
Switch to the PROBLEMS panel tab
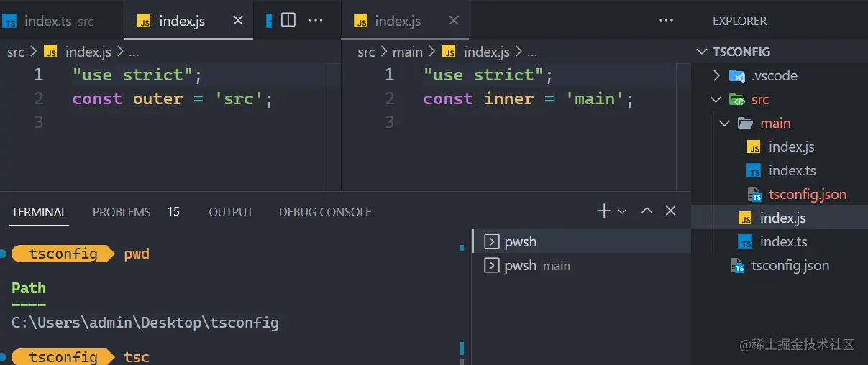[122, 212]
